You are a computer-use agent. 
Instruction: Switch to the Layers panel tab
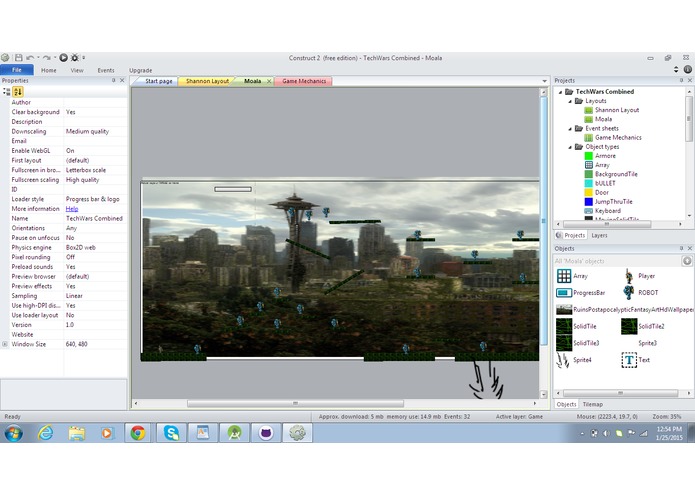[599, 236]
